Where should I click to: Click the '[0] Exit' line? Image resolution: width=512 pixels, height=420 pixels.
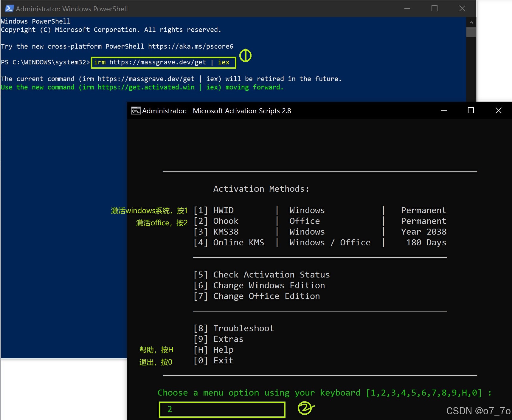pos(213,360)
